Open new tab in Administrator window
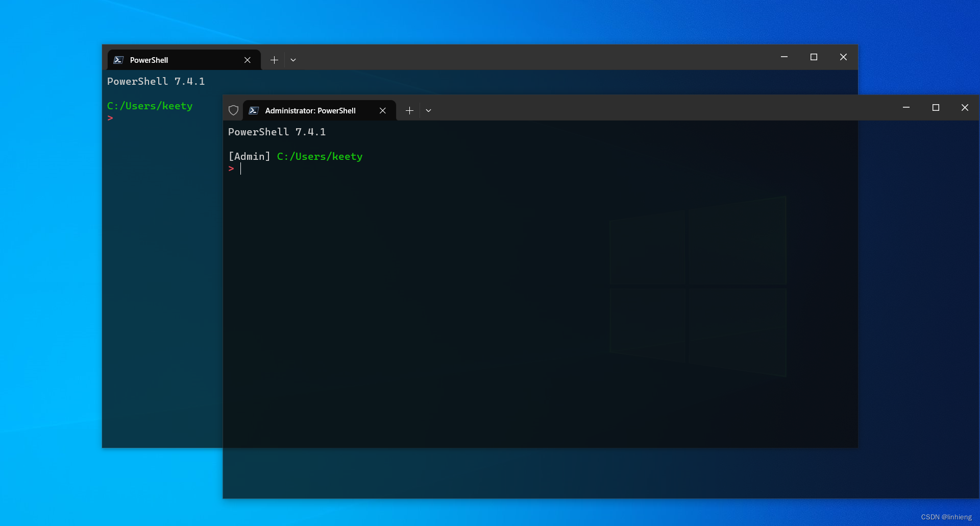 click(409, 111)
